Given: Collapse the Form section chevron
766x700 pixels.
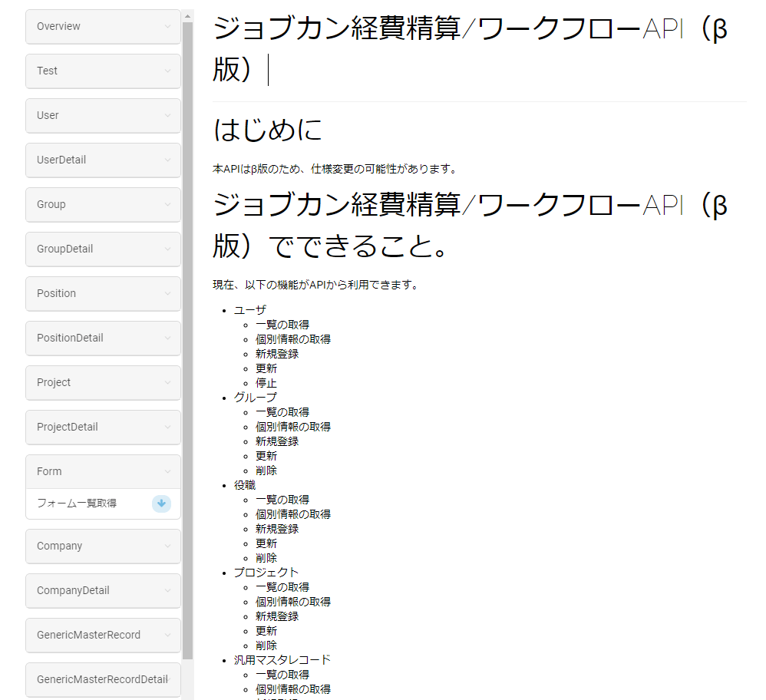Looking at the screenshot, I should [167, 471].
